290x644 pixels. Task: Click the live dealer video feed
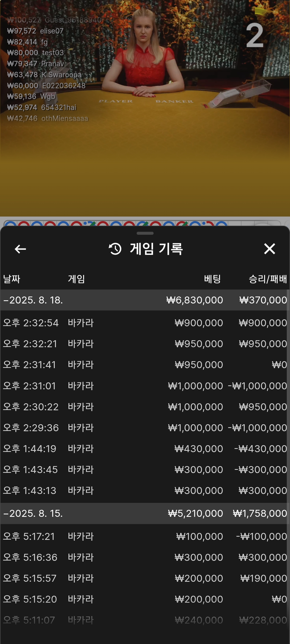coord(145,108)
